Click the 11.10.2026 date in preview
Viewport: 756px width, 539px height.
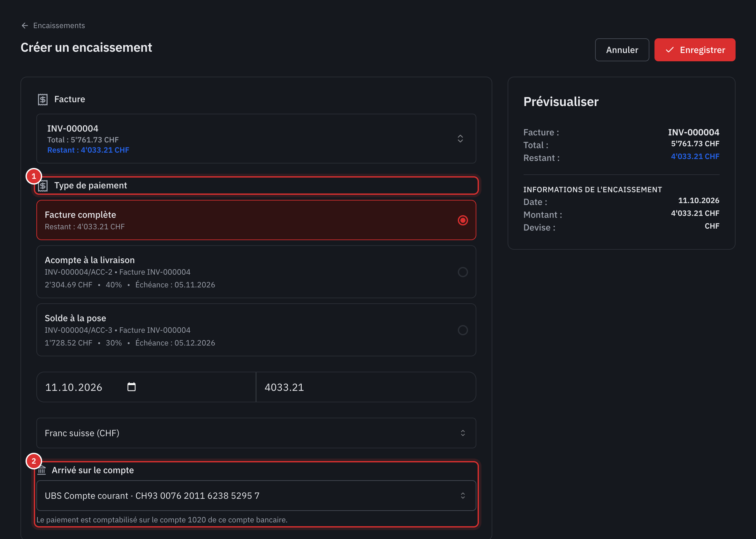[x=699, y=201]
